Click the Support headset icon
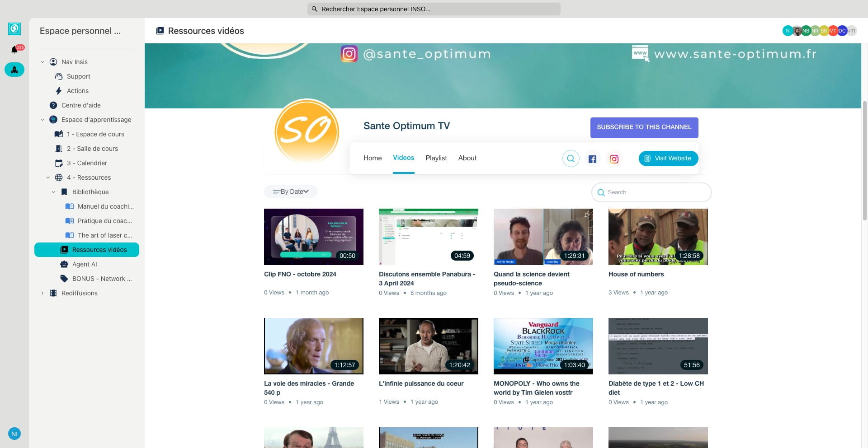Image resolution: width=868 pixels, height=448 pixels. (x=59, y=76)
